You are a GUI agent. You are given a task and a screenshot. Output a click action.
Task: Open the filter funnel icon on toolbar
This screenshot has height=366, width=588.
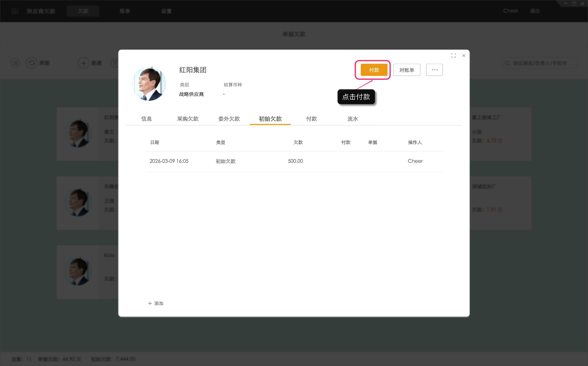click(115, 63)
